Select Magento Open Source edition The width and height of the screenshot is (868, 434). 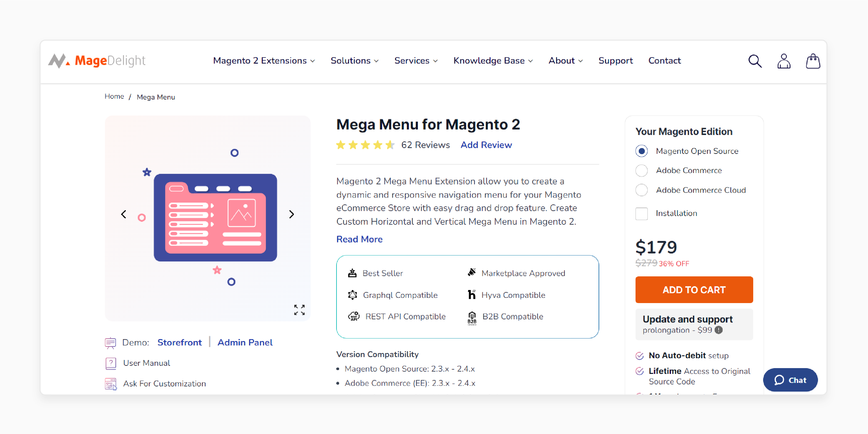click(x=641, y=151)
